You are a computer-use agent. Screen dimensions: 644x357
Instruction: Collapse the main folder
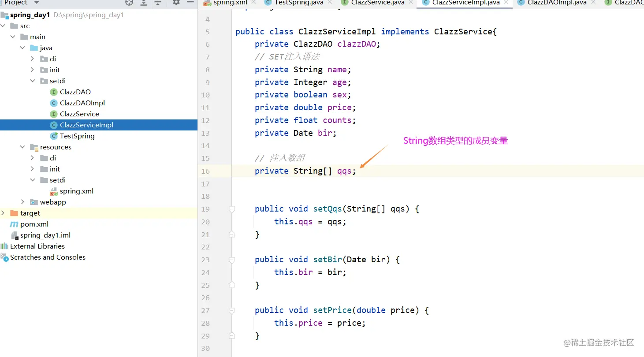point(13,37)
